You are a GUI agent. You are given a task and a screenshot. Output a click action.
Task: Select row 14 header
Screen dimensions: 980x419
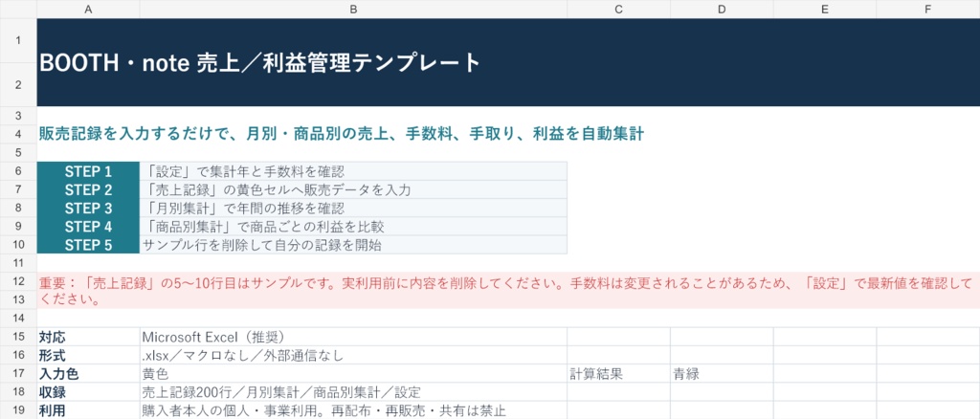[18, 318]
